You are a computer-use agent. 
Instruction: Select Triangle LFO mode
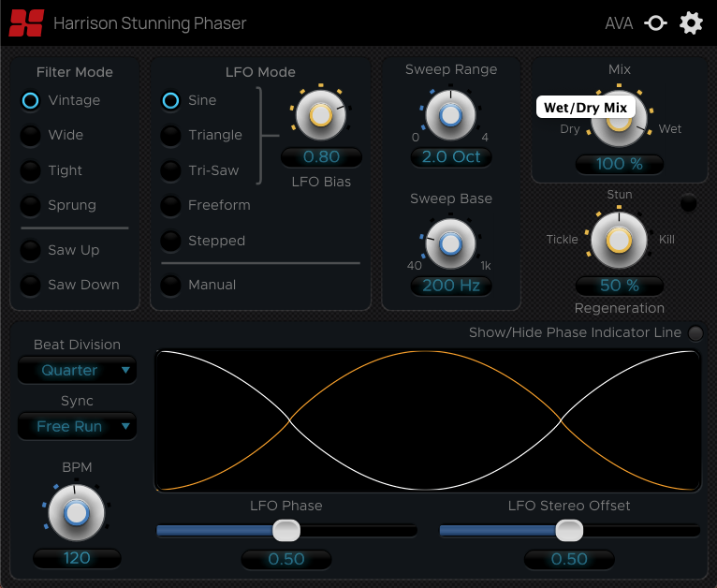tap(170, 136)
